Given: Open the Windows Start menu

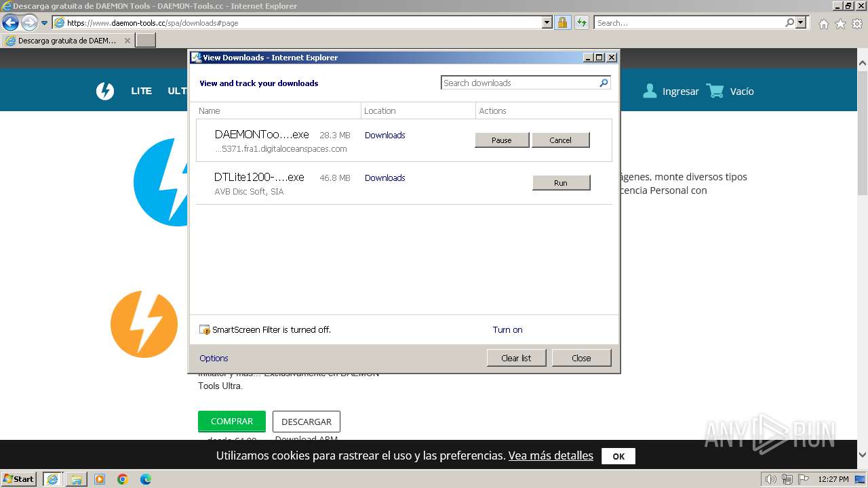Looking at the screenshot, I should point(18,479).
